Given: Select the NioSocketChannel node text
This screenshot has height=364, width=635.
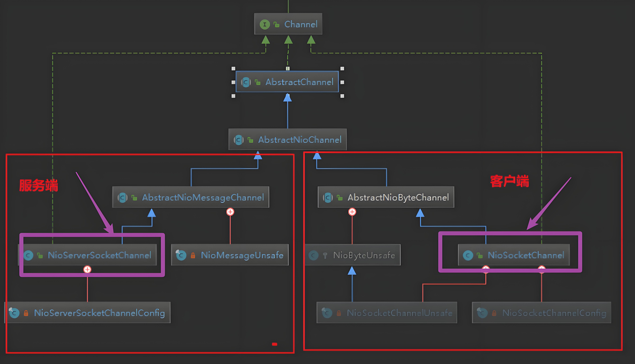Looking at the screenshot, I should (x=526, y=255).
